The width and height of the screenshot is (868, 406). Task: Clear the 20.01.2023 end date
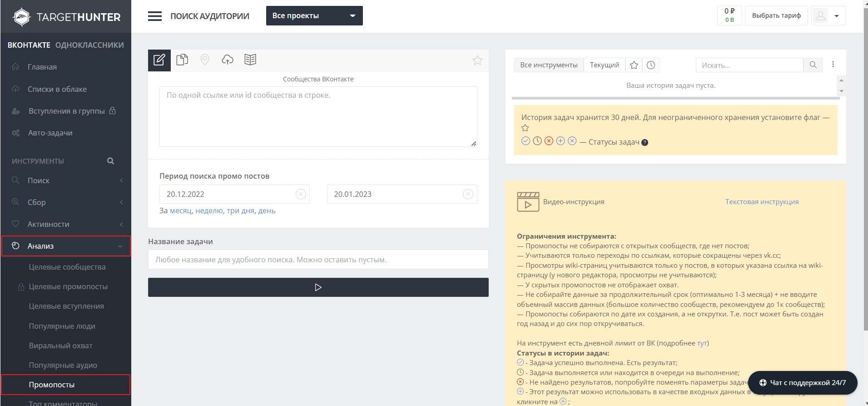[x=468, y=194]
